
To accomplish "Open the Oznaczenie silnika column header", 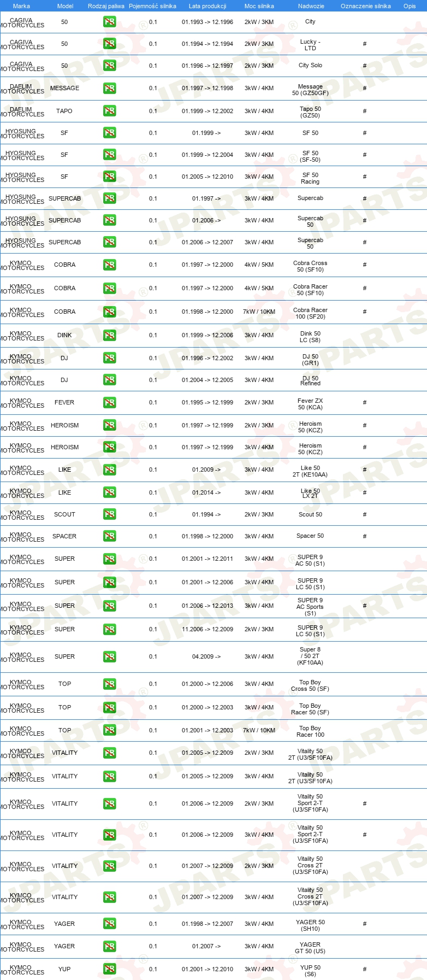I will tap(365, 6).
